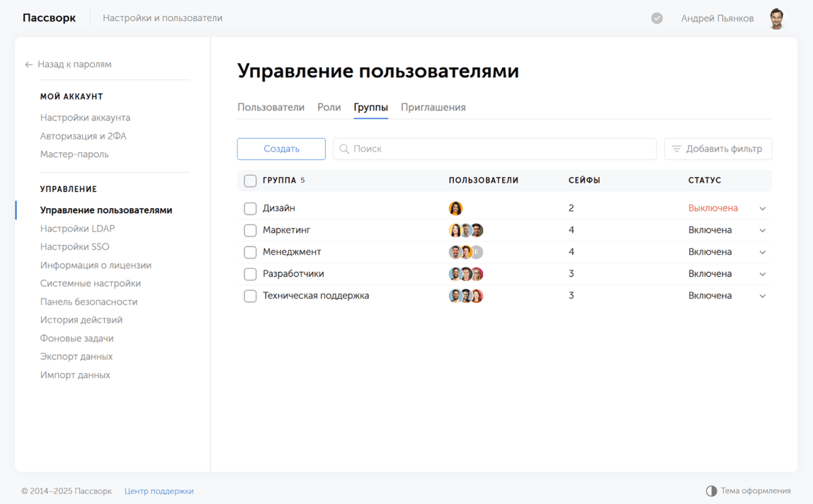
Task: Tick the Разработчики group checkbox
Action: (250, 274)
